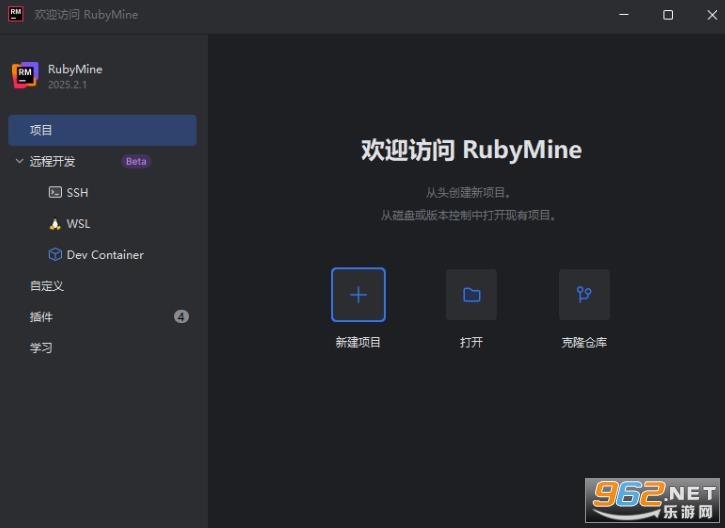Open the 插件 plugins page

click(x=41, y=317)
